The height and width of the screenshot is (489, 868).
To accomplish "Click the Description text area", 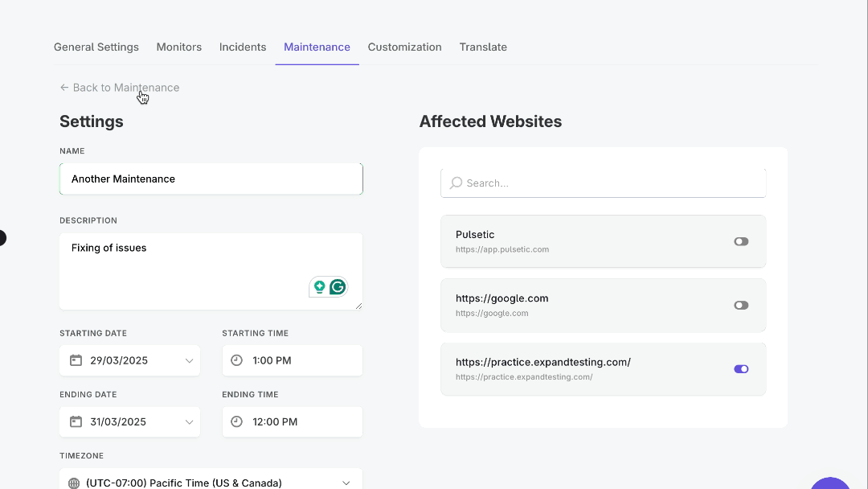I will click(x=211, y=271).
